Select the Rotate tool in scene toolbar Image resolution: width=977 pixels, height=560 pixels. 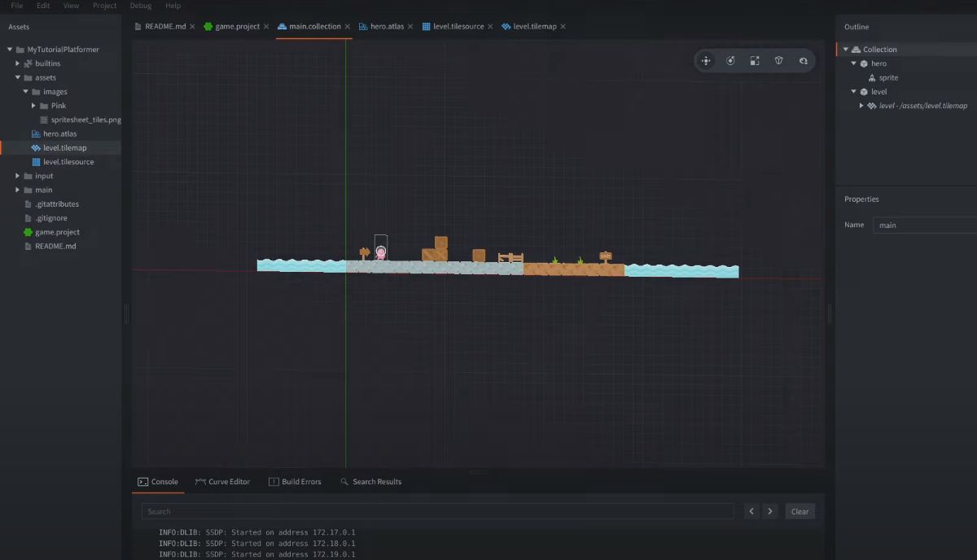tap(730, 61)
